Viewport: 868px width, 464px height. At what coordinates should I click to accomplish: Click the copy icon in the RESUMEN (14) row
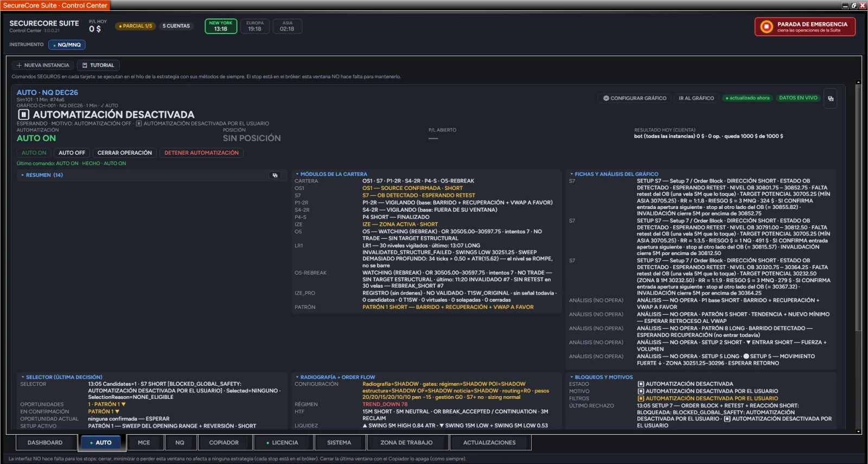coord(275,175)
